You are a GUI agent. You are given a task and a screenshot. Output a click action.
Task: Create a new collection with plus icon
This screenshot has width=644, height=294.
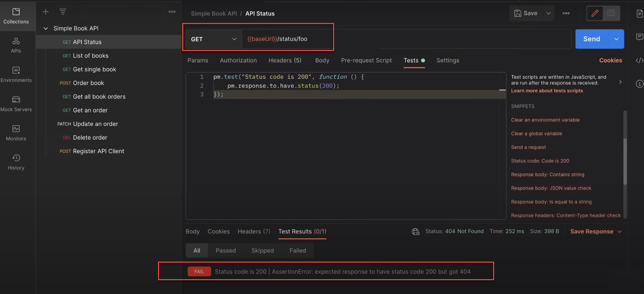tap(46, 12)
